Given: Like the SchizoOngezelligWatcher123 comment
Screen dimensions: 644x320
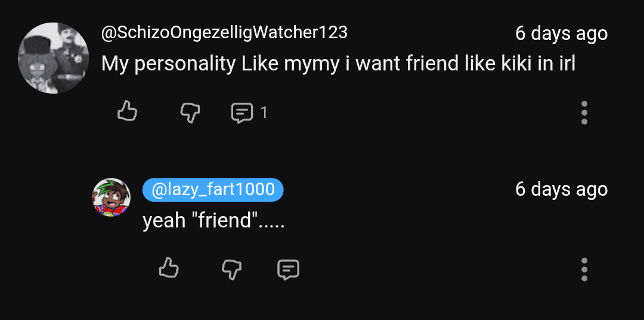Looking at the screenshot, I should [127, 112].
